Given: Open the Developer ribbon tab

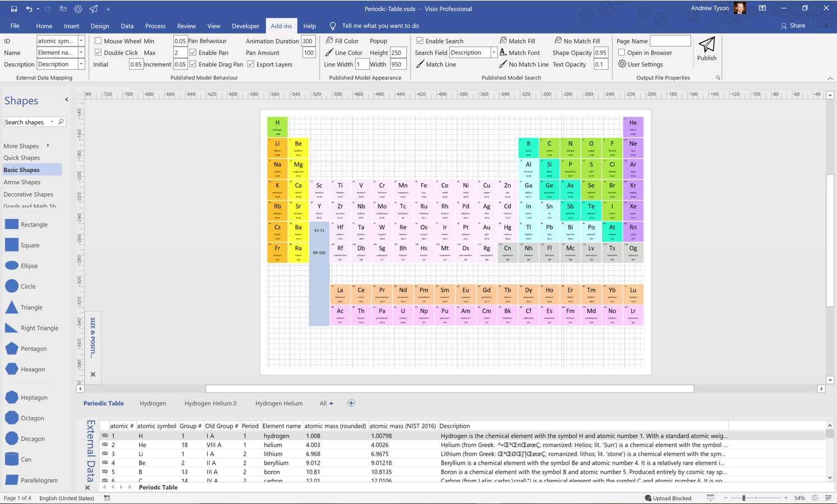Looking at the screenshot, I should (245, 26).
